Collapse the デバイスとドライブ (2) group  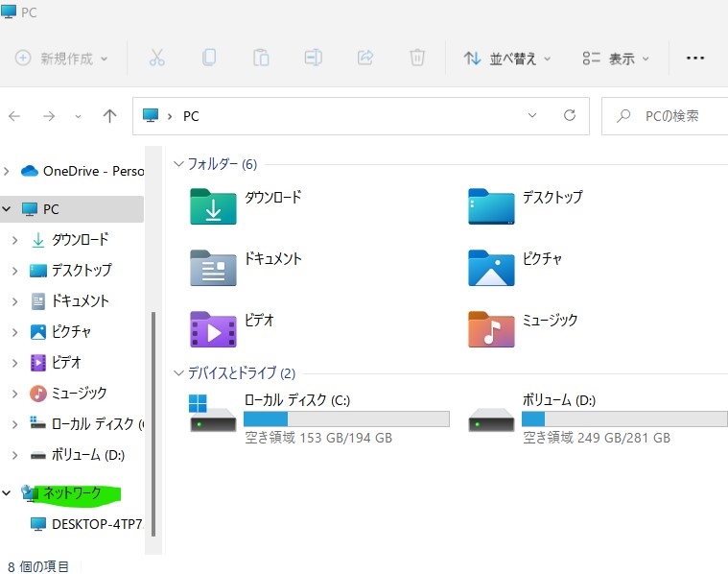178,373
